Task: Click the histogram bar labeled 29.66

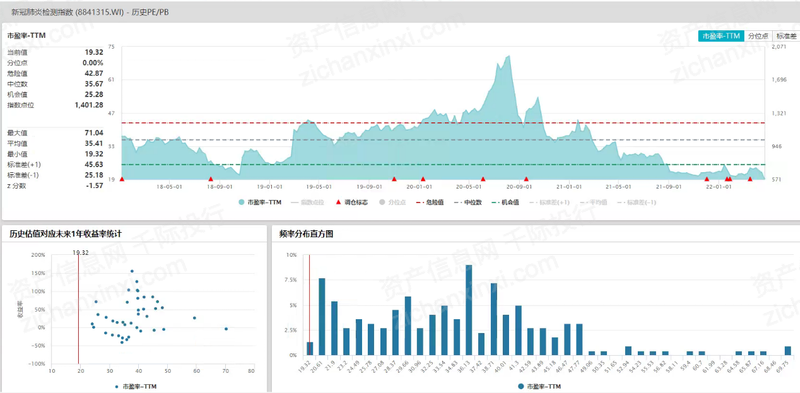Action: pyautogui.click(x=408, y=326)
